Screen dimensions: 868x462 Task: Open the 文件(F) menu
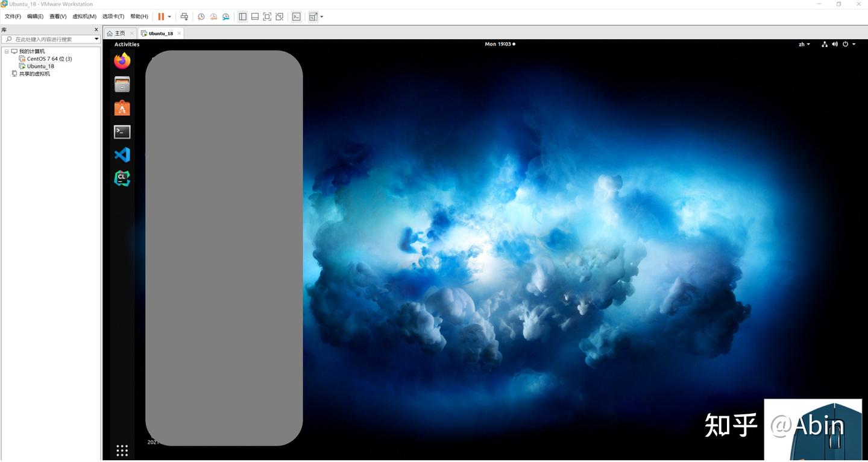(x=13, y=17)
